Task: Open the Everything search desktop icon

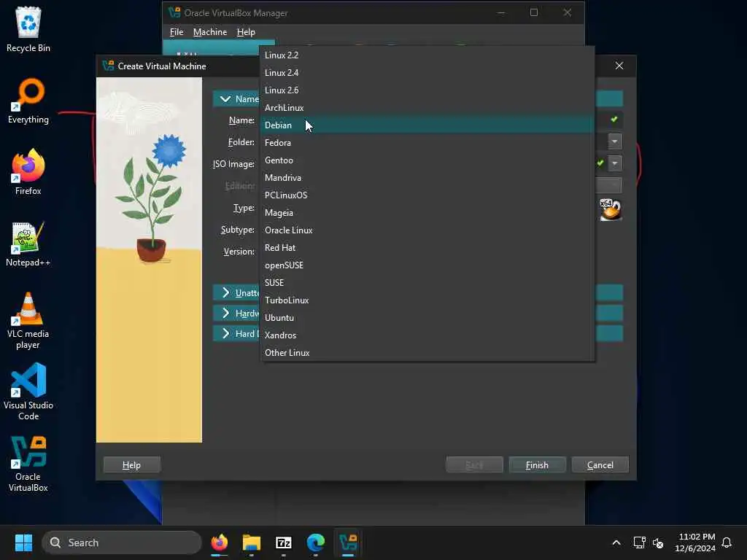Action: (28, 101)
